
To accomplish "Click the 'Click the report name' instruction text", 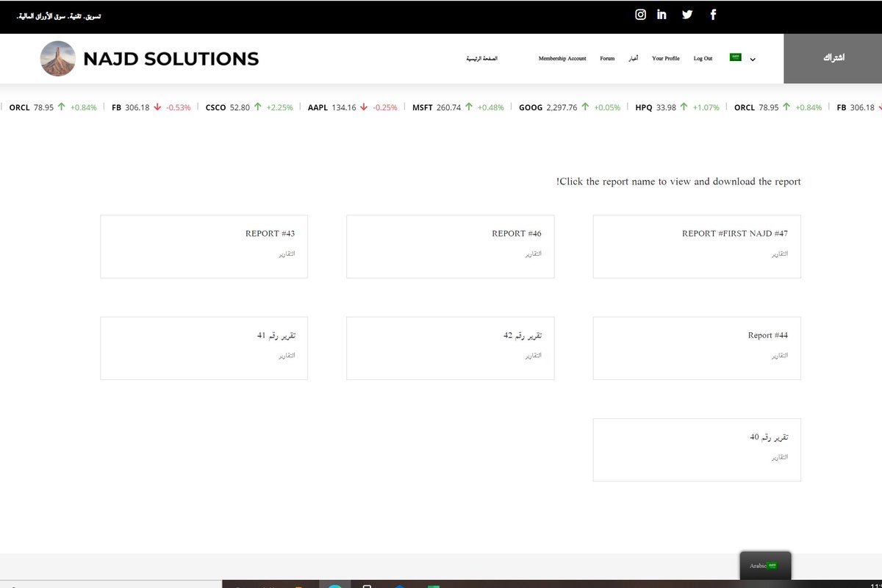I will click(x=678, y=182).
